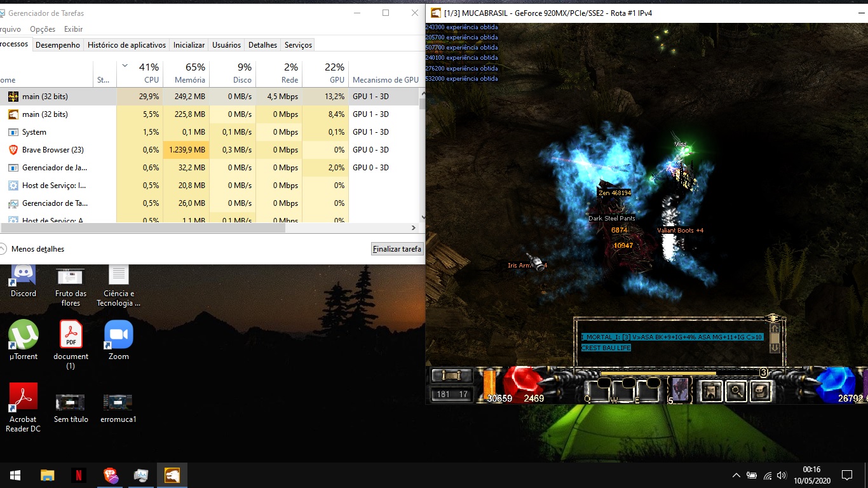Screen dimensions: 868x488
Task: Open the µTorrent desktop shortcut
Action: click(24, 335)
